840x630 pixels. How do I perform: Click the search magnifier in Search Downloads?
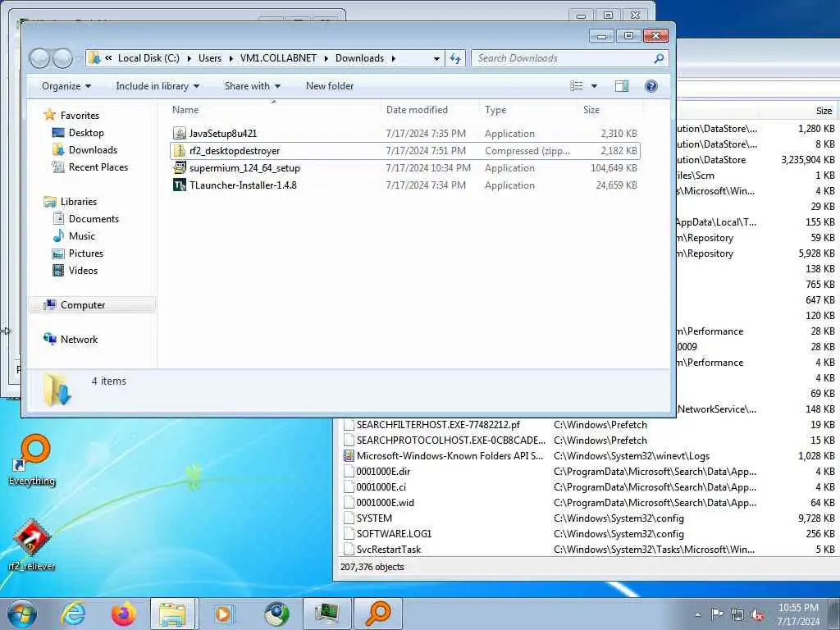click(659, 58)
